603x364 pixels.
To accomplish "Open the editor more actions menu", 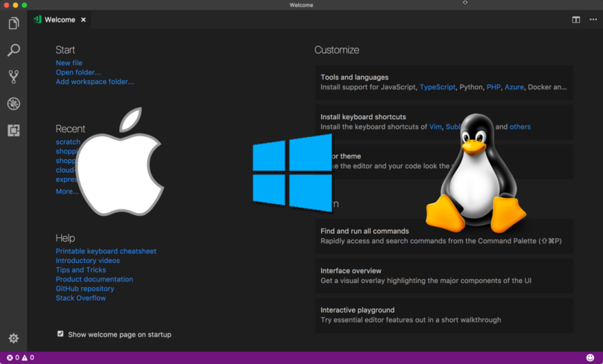I will 593,20.
